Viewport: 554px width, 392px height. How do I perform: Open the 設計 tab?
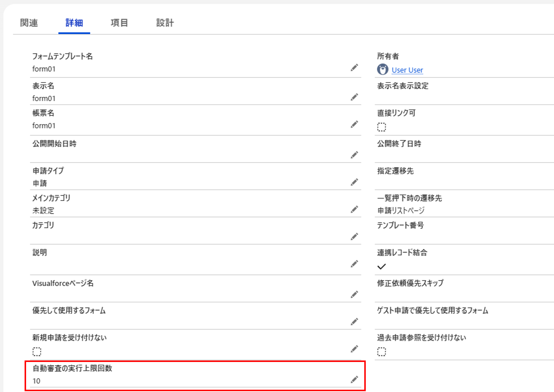[165, 23]
